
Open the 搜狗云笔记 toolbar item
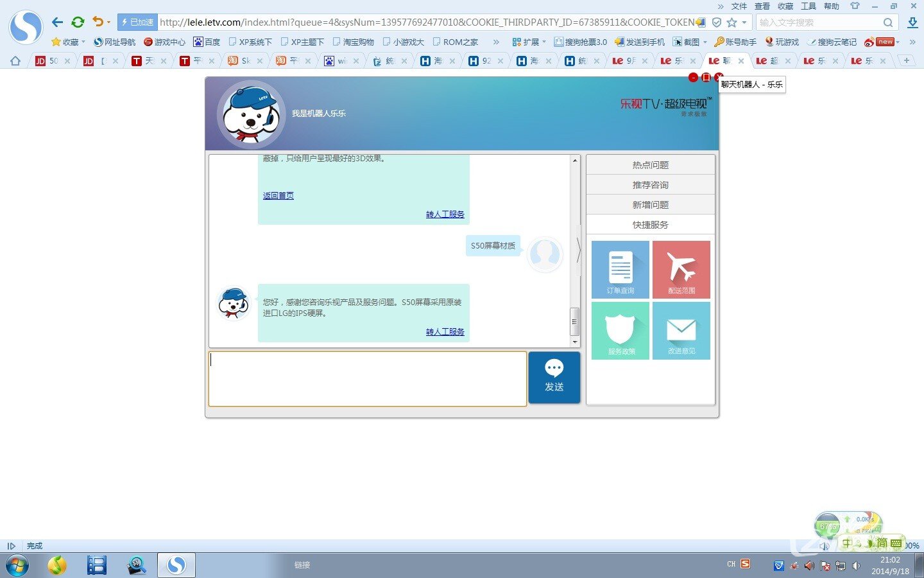click(x=832, y=42)
